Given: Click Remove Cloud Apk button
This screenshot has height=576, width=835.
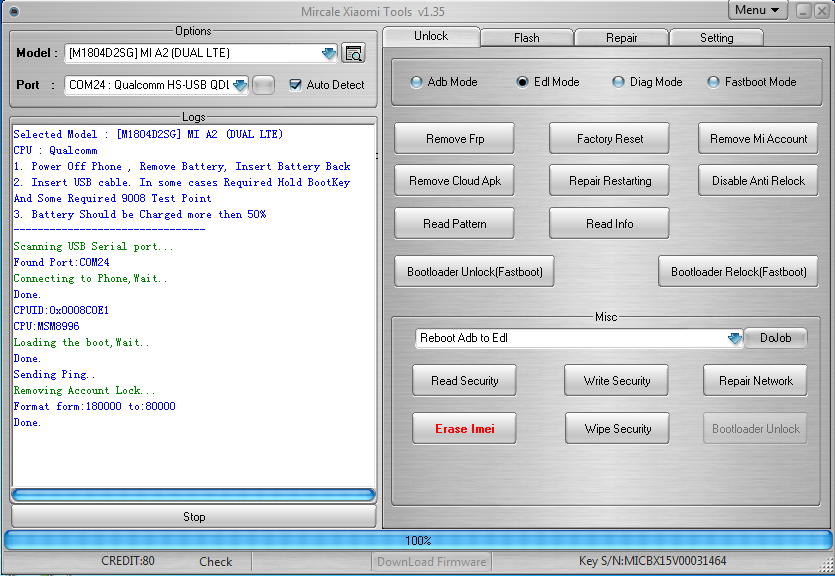Looking at the screenshot, I should coord(455,181).
